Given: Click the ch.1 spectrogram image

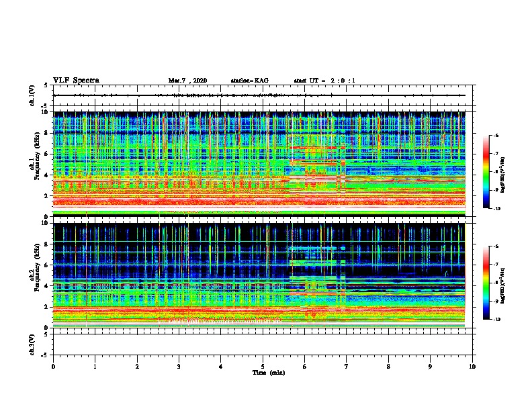Looking at the screenshot, I should pos(259,164).
